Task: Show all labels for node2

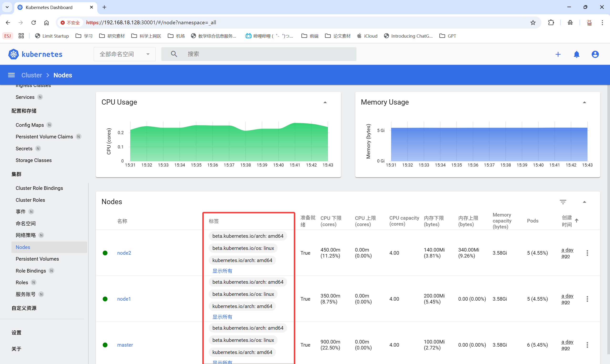Action: click(222, 271)
